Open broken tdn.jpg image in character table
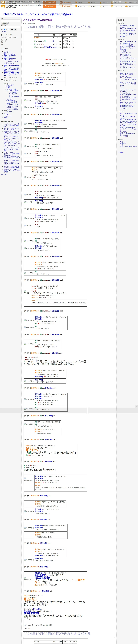This screenshot has height=644, width=138. [x=37, y=44]
